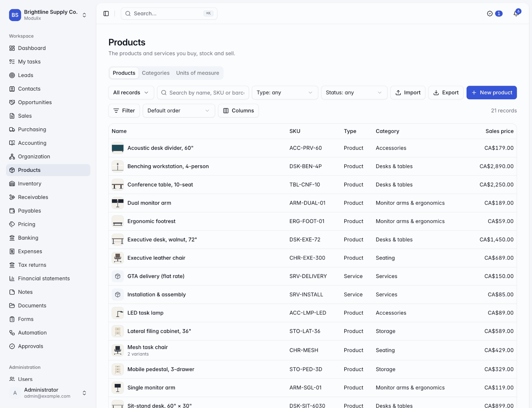Open the Type: any filter dropdown
532x408 pixels.
coord(285,92)
